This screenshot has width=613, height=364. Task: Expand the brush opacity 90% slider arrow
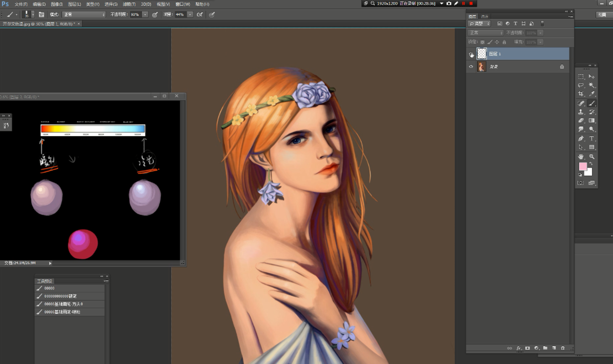[145, 15]
